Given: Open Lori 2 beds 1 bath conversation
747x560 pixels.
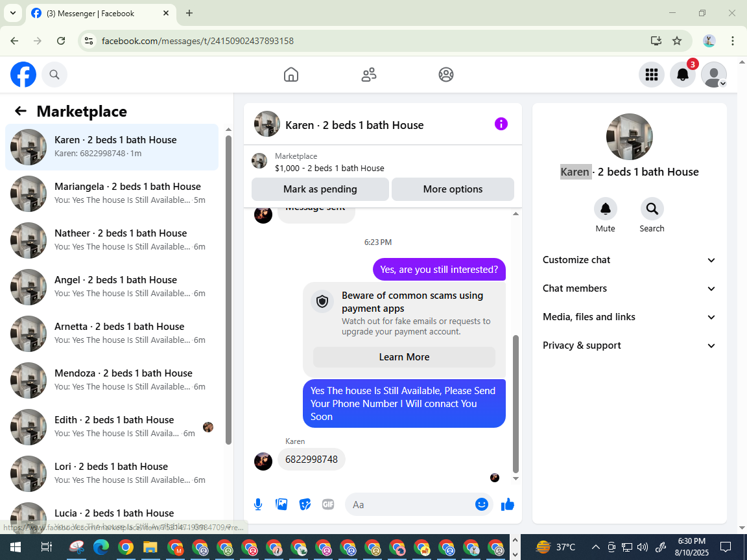Looking at the screenshot, I should click(x=112, y=474).
